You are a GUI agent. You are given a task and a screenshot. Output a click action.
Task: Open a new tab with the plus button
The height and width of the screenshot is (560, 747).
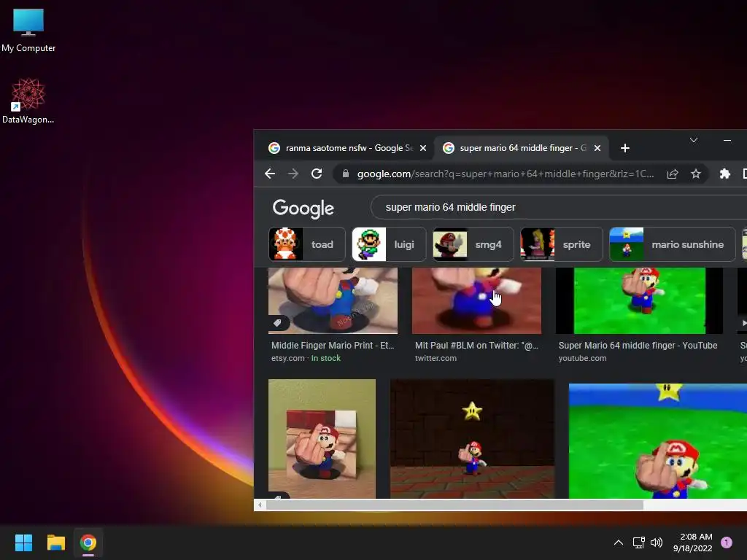pos(625,148)
